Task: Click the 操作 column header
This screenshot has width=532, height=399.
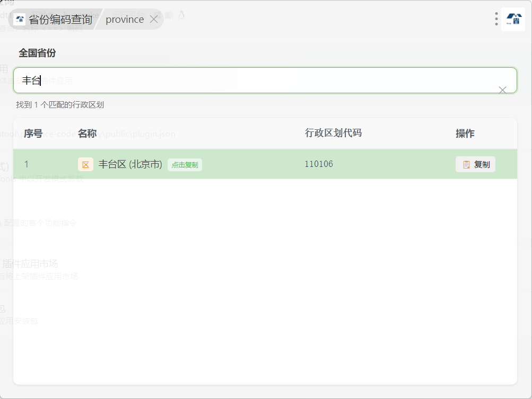Action: click(465, 134)
